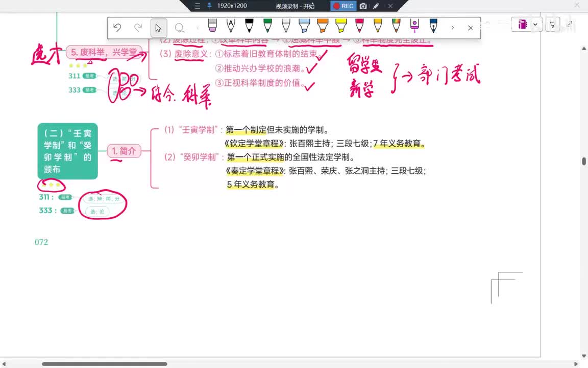588x368 pixels.
Task: Select the green pen
Action: click(267, 25)
